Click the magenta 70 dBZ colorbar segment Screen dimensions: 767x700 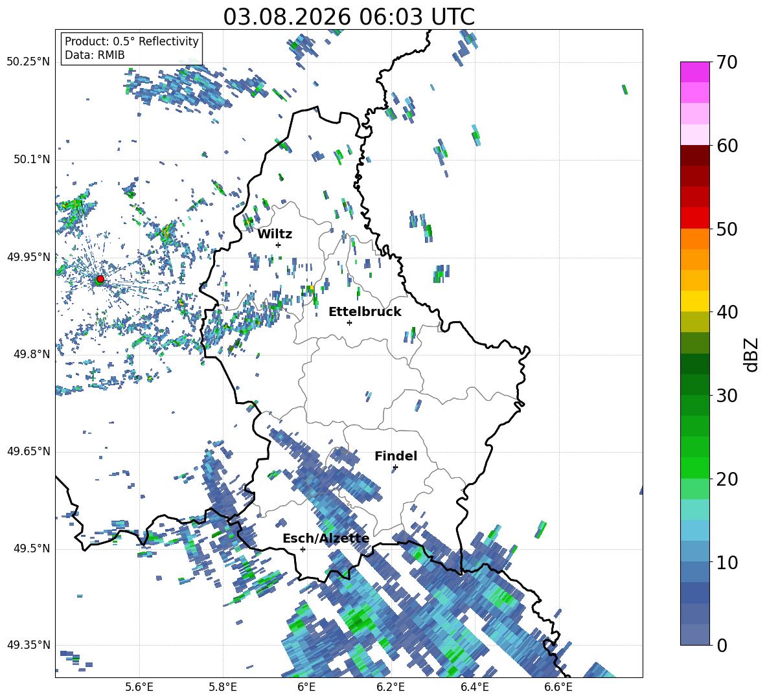(694, 72)
